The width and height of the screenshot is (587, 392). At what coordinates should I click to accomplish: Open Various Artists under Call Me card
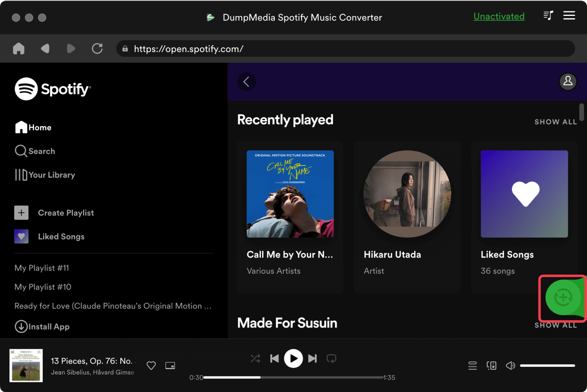(x=274, y=271)
